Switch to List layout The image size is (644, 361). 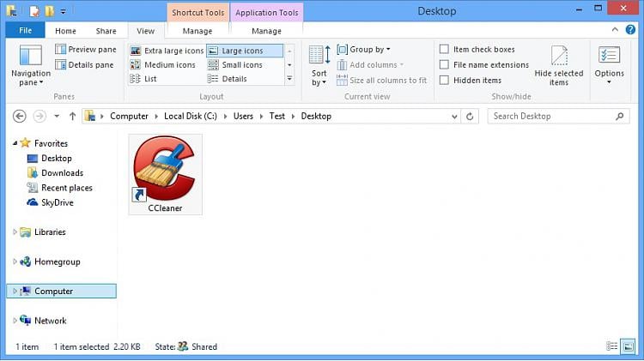pyautogui.click(x=143, y=79)
